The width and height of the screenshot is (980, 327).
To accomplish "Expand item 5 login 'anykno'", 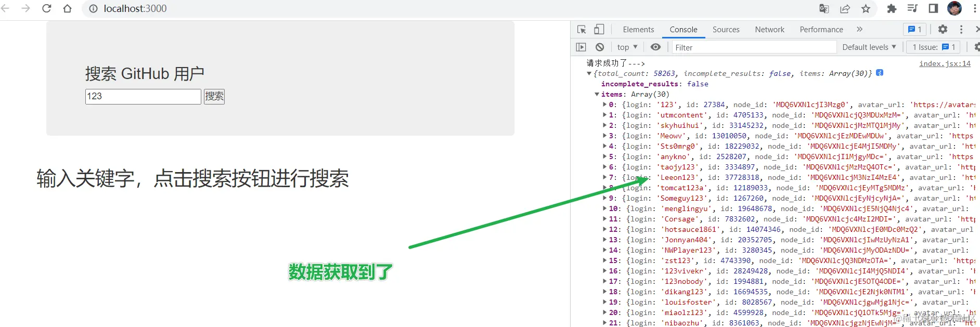I will (x=604, y=156).
